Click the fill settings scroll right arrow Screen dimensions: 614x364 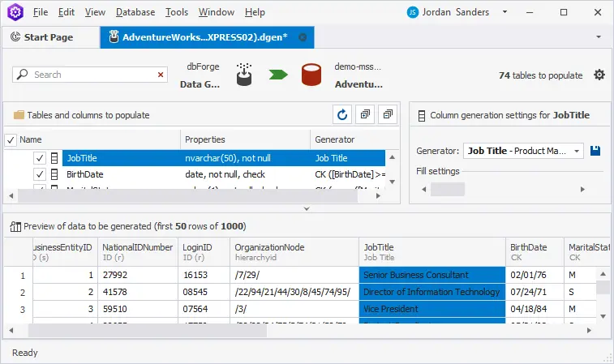582,190
